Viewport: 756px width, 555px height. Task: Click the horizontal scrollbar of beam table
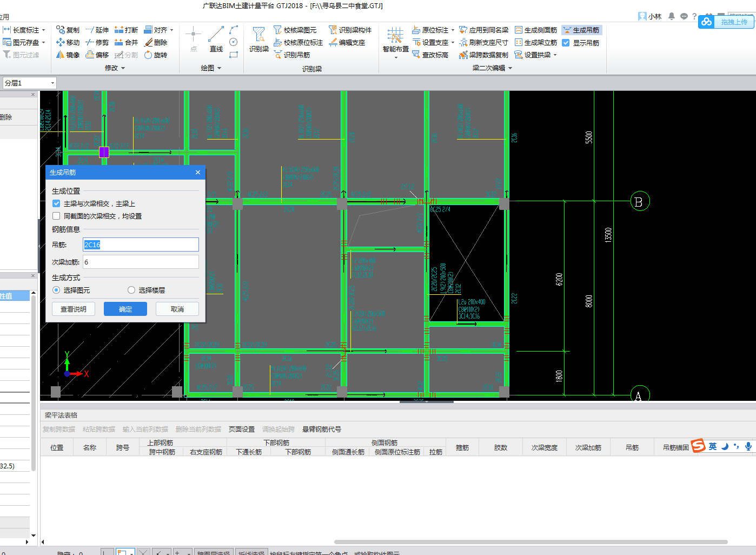pyautogui.click(x=530, y=541)
